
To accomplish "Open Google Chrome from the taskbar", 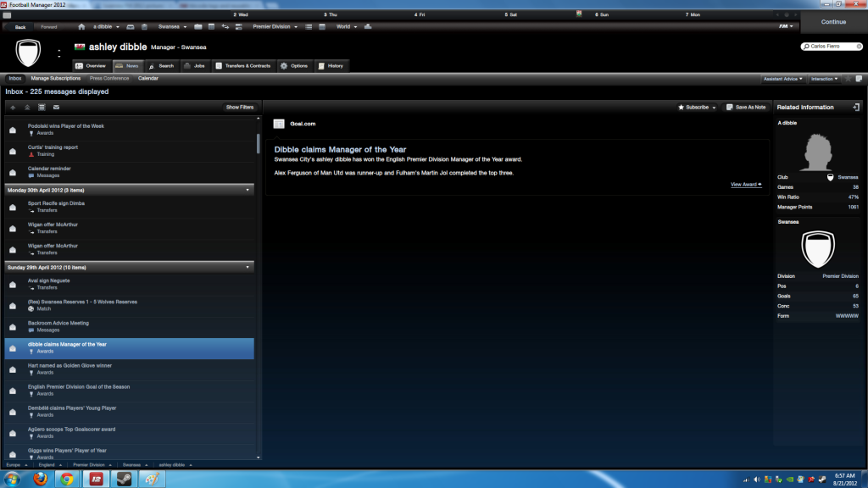I will (68, 479).
